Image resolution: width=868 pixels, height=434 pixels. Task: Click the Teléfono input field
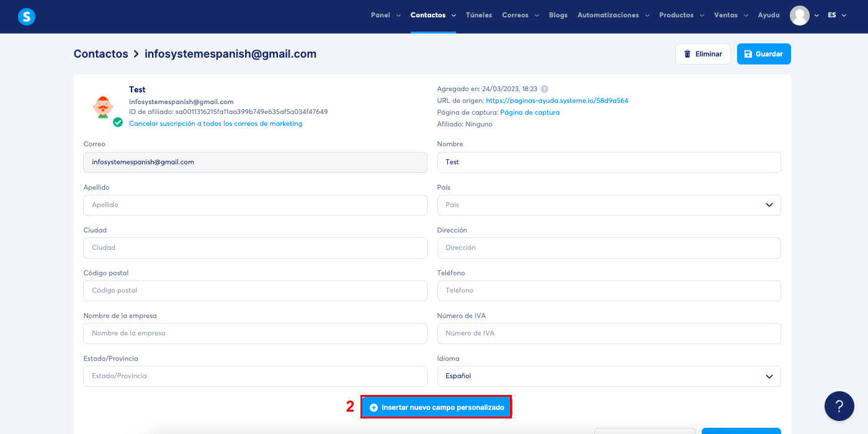tap(609, 290)
